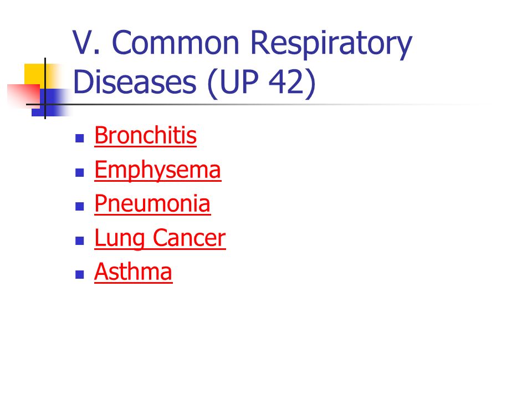532x399 pixels.
Task: Select the Roman numeral V. in title
Action: click(x=86, y=43)
